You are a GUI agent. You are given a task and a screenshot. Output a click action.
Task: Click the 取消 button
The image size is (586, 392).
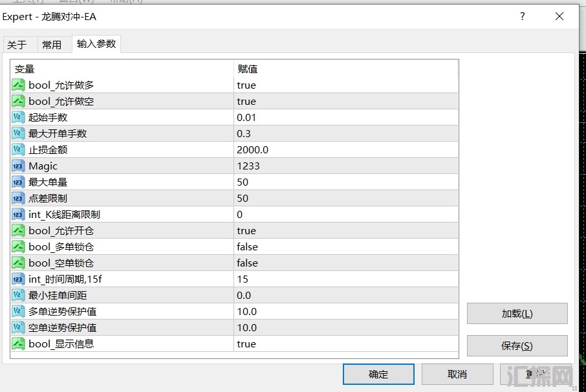point(457,374)
